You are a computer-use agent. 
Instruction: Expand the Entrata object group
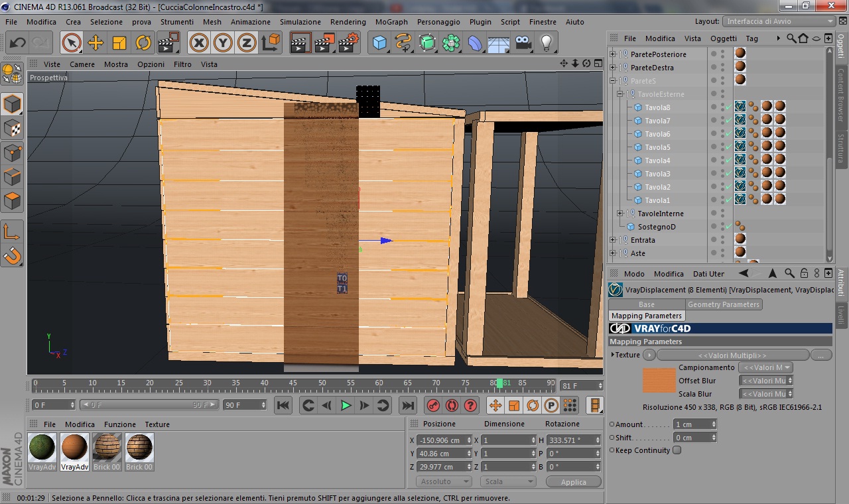(x=613, y=240)
